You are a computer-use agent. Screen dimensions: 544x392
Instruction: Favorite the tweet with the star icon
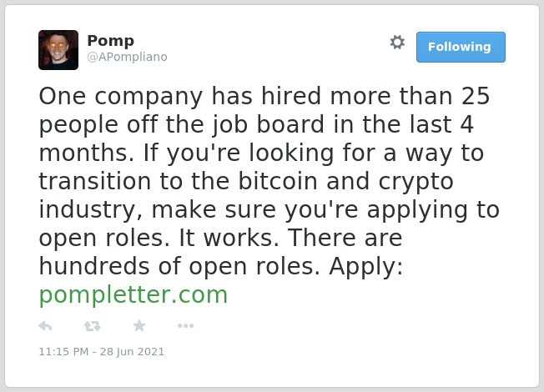point(139,326)
